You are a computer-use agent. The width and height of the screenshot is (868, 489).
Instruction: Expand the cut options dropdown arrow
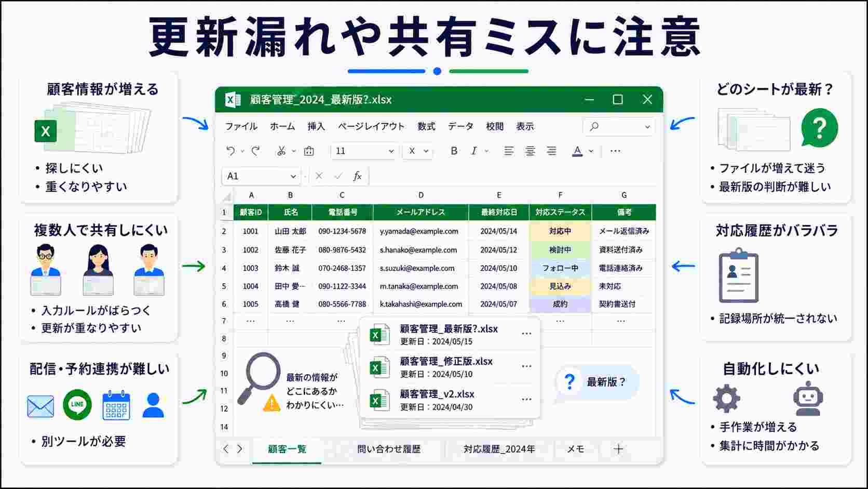click(294, 151)
